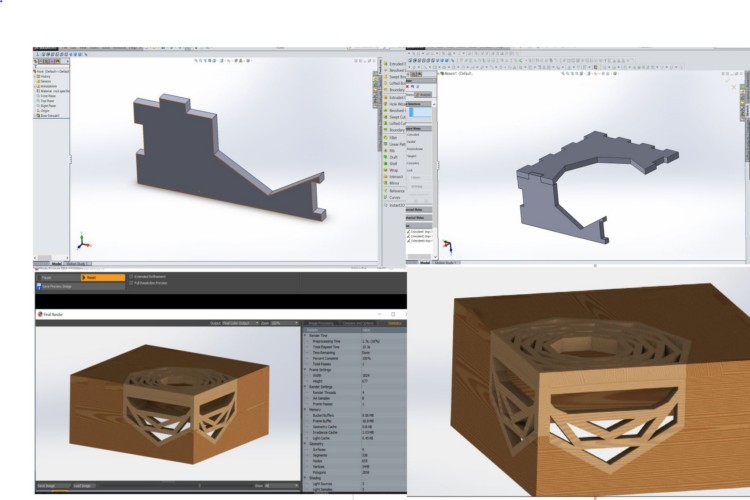Click the Mate panel vertical scrollbar
The width and height of the screenshot is (750, 500).
[435, 180]
